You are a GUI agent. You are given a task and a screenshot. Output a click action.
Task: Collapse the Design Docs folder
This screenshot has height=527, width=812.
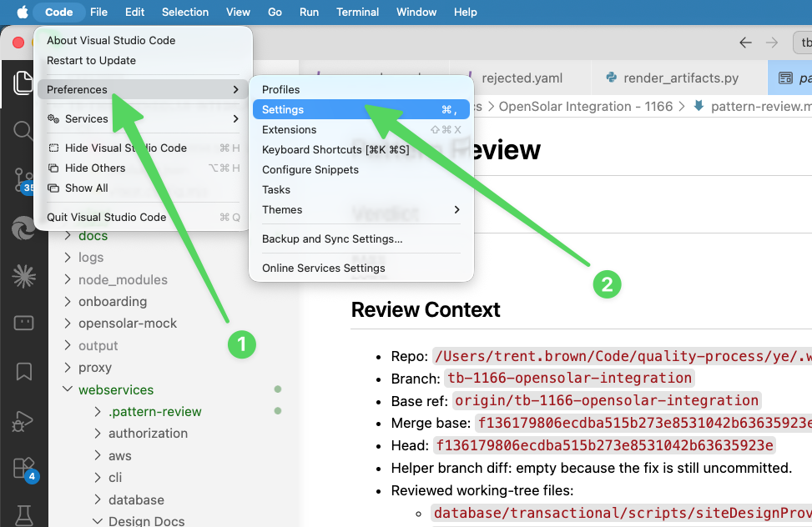pyautogui.click(x=98, y=521)
